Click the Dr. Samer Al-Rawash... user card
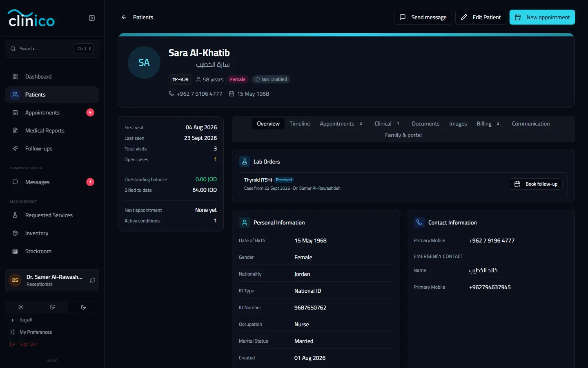This screenshot has width=588, height=368. coord(52,280)
